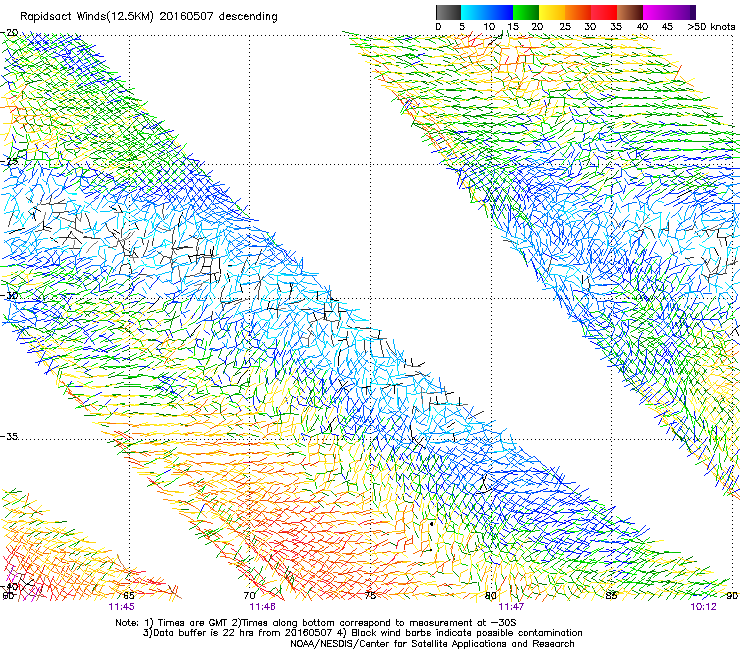Click the legend label '0'
This screenshot has height=650, width=740.
pyautogui.click(x=438, y=27)
